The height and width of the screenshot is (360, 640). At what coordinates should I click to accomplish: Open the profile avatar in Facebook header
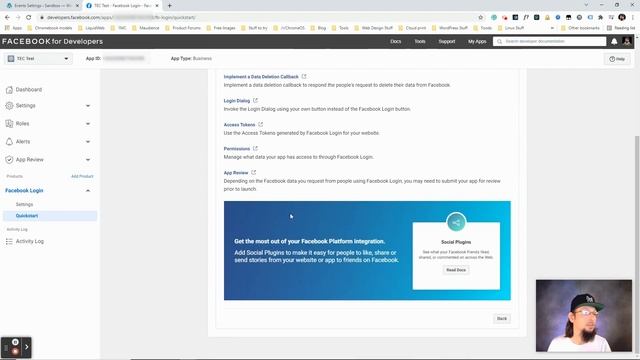coord(627,41)
